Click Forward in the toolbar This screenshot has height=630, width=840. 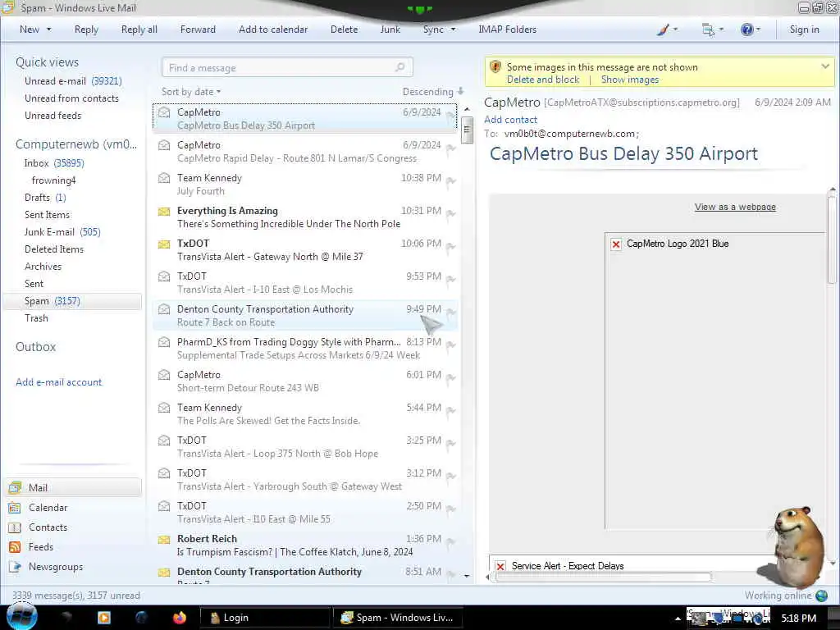198,30
